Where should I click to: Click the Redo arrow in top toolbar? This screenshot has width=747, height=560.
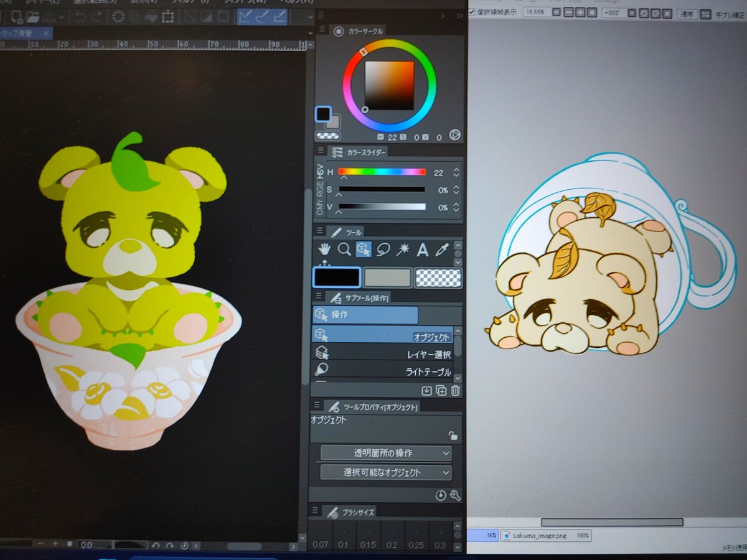(x=96, y=17)
